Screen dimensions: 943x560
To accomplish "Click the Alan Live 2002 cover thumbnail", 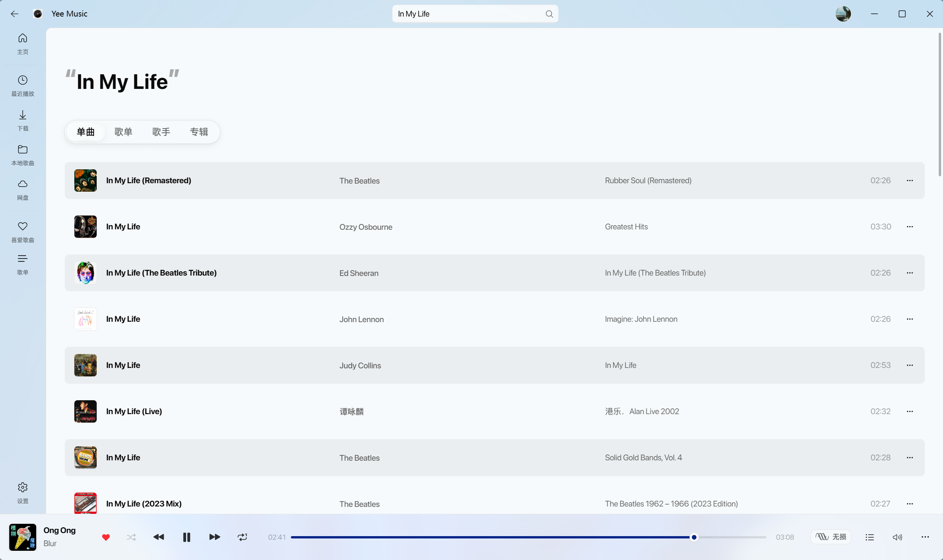I will [x=86, y=411].
